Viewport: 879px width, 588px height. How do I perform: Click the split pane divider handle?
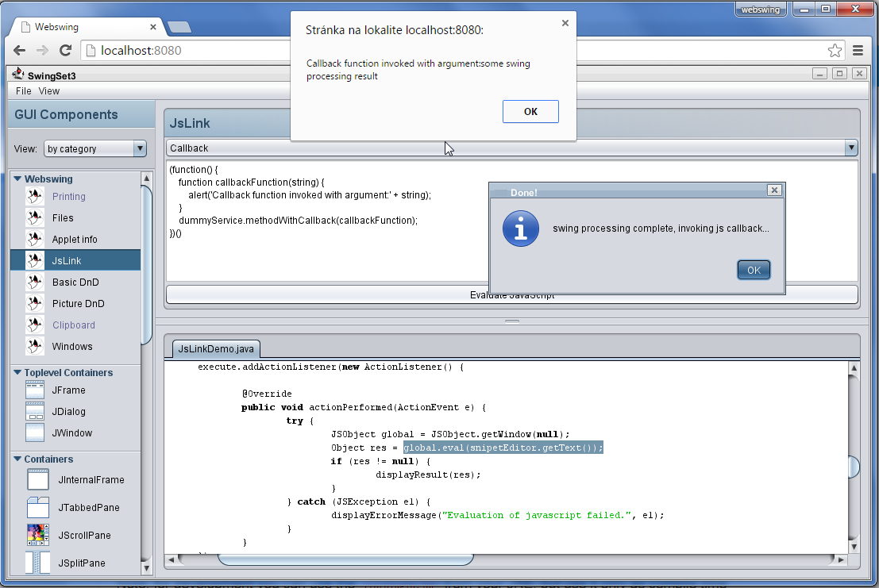click(512, 321)
